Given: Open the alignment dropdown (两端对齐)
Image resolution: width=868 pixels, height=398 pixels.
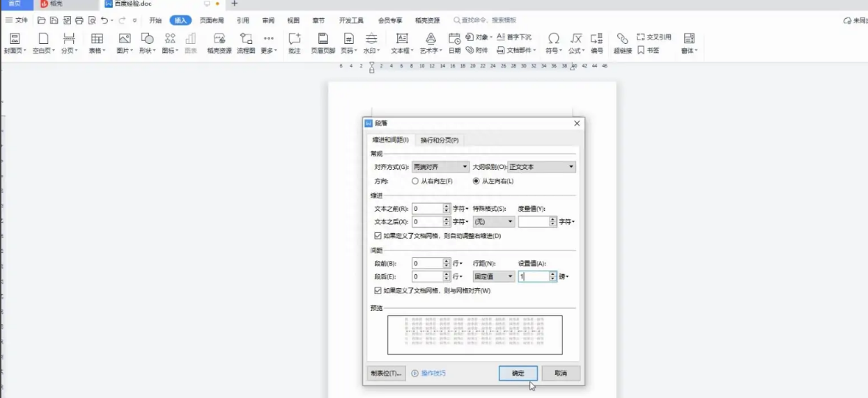Looking at the screenshot, I should [441, 167].
